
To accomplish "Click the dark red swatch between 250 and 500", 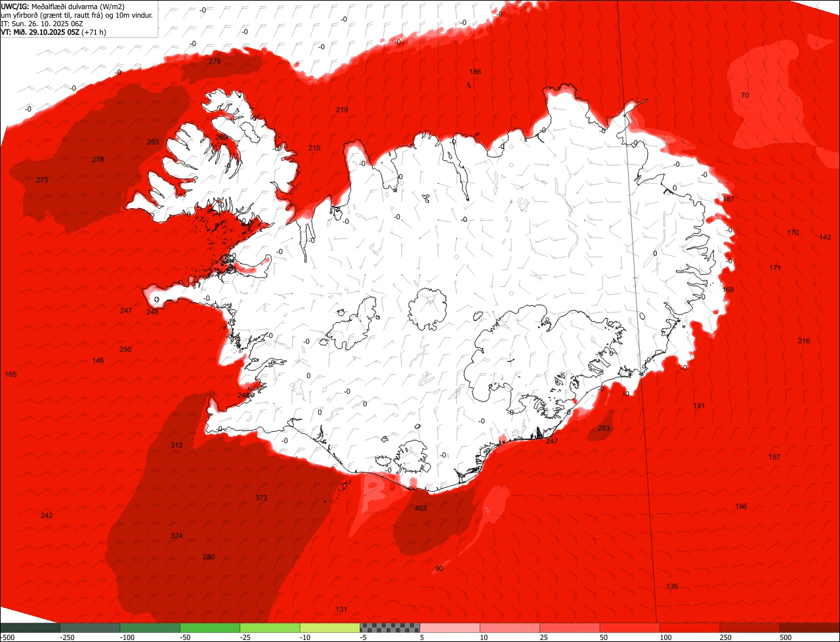I will 750,628.
